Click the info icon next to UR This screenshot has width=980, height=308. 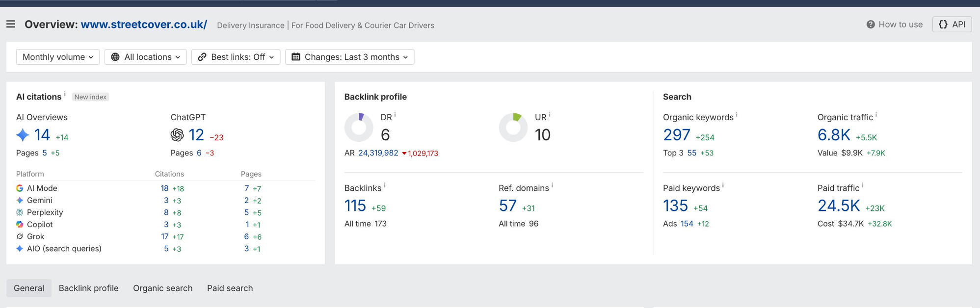coord(550,114)
